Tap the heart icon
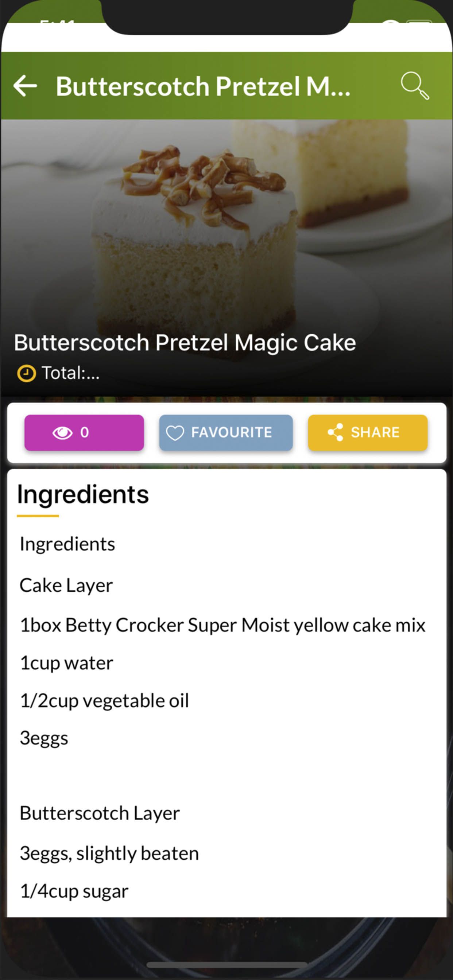Image resolution: width=453 pixels, height=980 pixels. click(x=175, y=432)
